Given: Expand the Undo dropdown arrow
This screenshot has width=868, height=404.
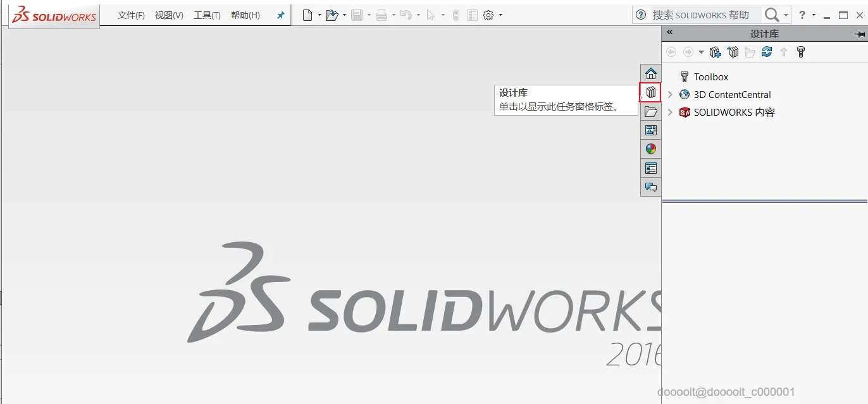Looking at the screenshot, I should tap(418, 15).
